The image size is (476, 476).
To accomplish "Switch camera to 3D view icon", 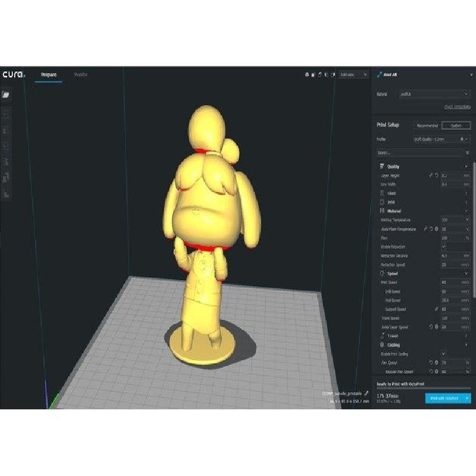I will 307,75.
